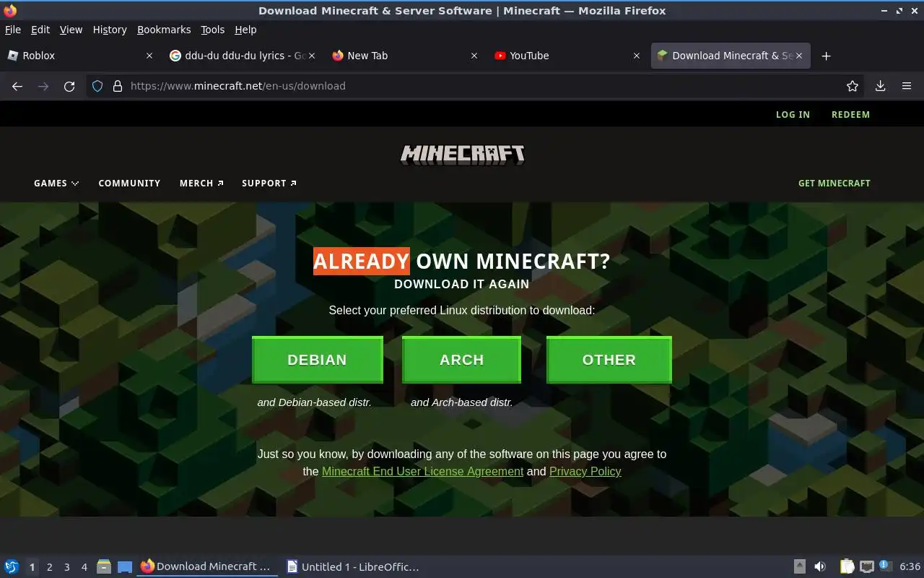Image resolution: width=924 pixels, height=578 pixels.
Task: Click the highlighted word ALREADY
Action: coord(361,262)
